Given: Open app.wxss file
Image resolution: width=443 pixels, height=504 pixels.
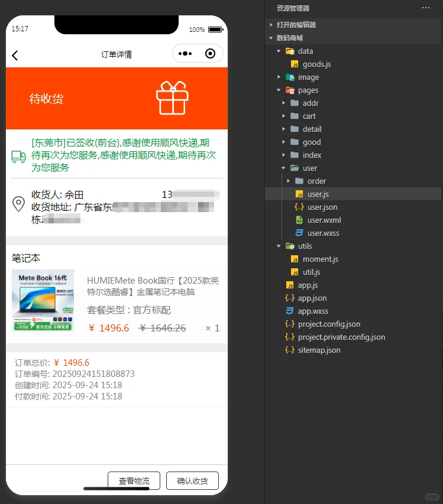Looking at the screenshot, I should 313,311.
